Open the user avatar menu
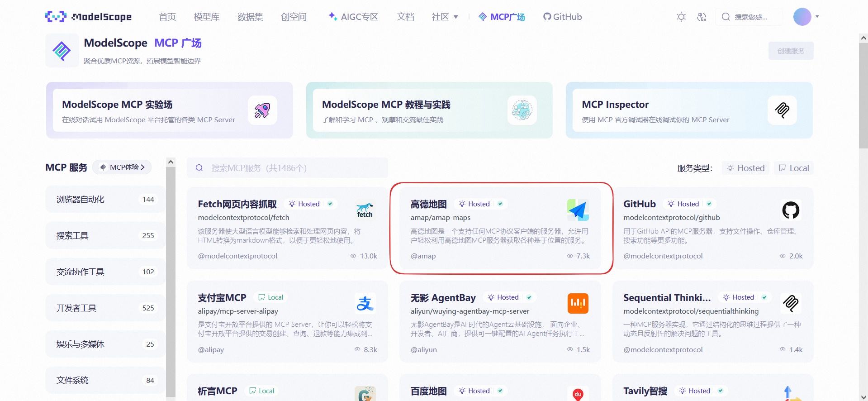This screenshot has height=401, width=868. 802,17
